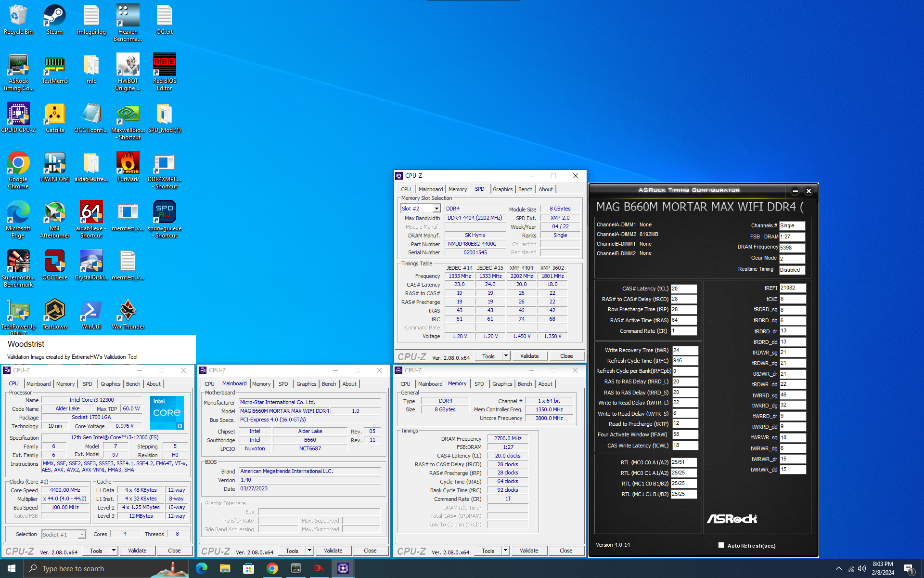The width and height of the screenshot is (924, 578).
Task: Expand Tools arrow in SPD CPU-Z window
Action: 506,356
